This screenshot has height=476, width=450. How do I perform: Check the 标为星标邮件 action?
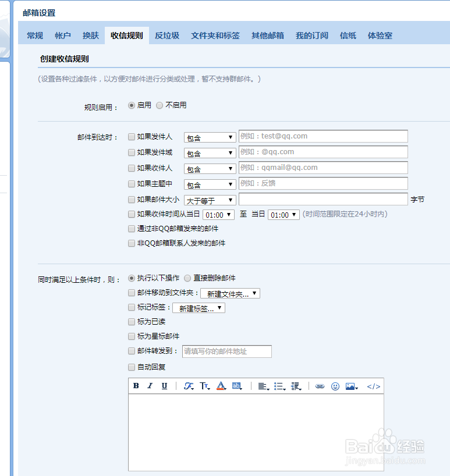(x=132, y=336)
